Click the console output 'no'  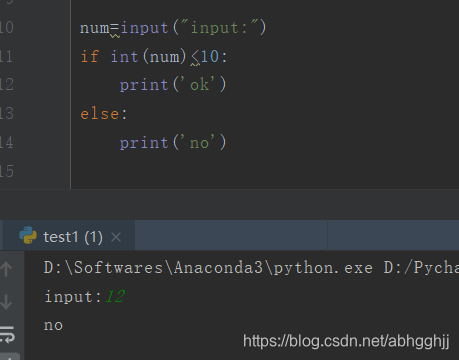(x=53, y=325)
